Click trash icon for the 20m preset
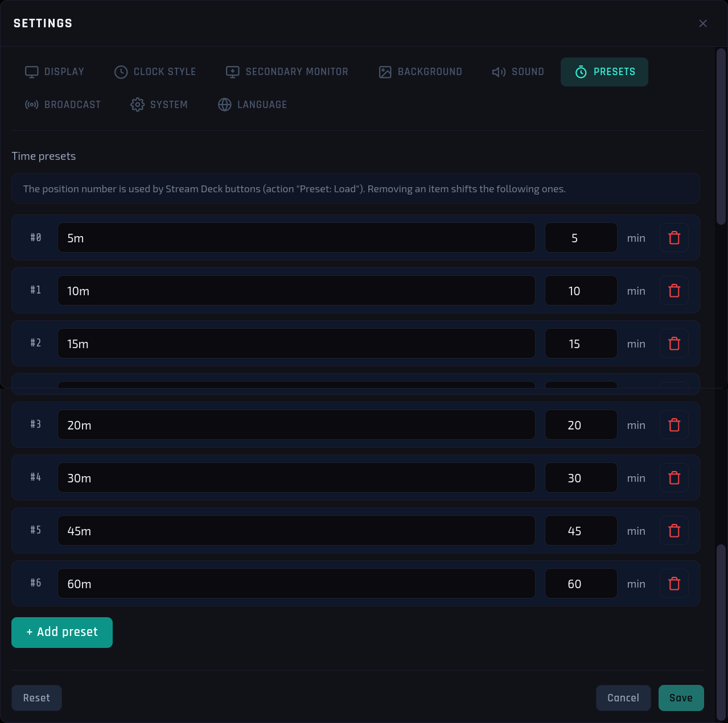728x723 pixels. (674, 425)
